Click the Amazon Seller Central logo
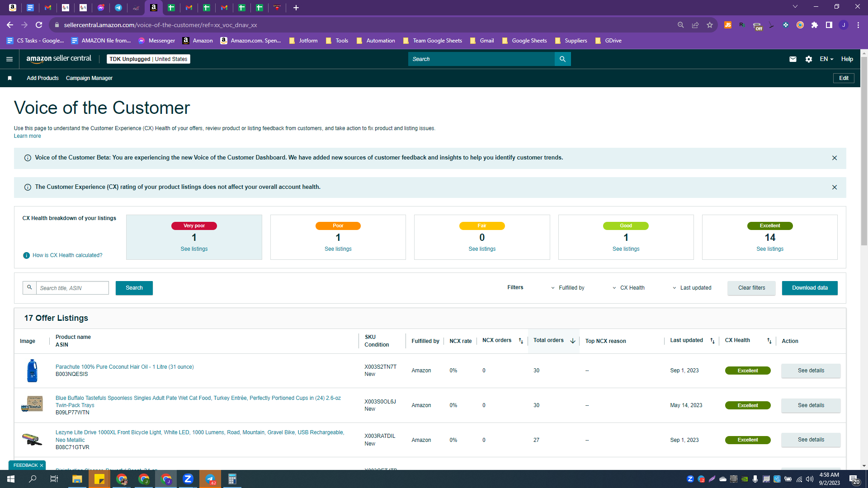 click(x=59, y=59)
